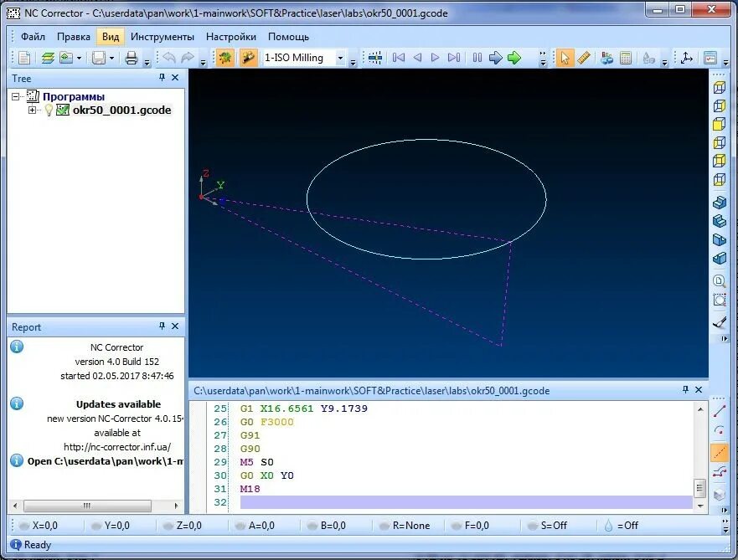738x560 pixels.
Task: Open the Правка menu
Action: click(x=74, y=37)
